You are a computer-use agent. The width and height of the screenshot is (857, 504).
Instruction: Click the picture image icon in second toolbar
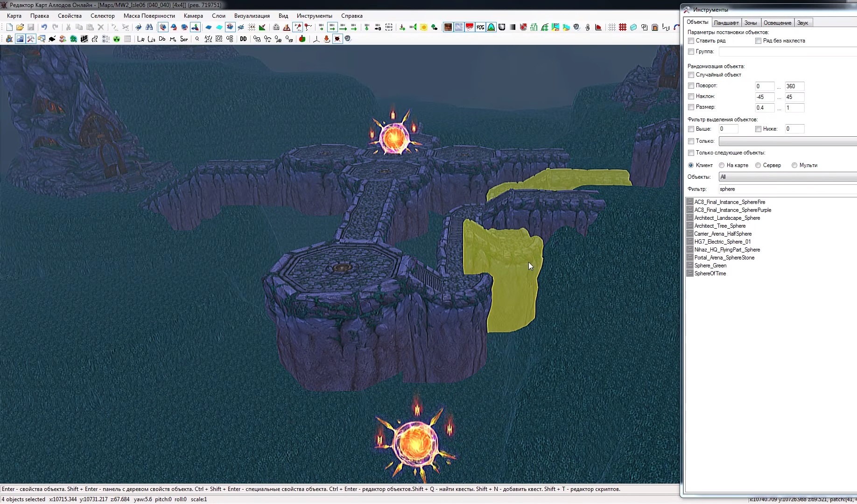coord(20,39)
